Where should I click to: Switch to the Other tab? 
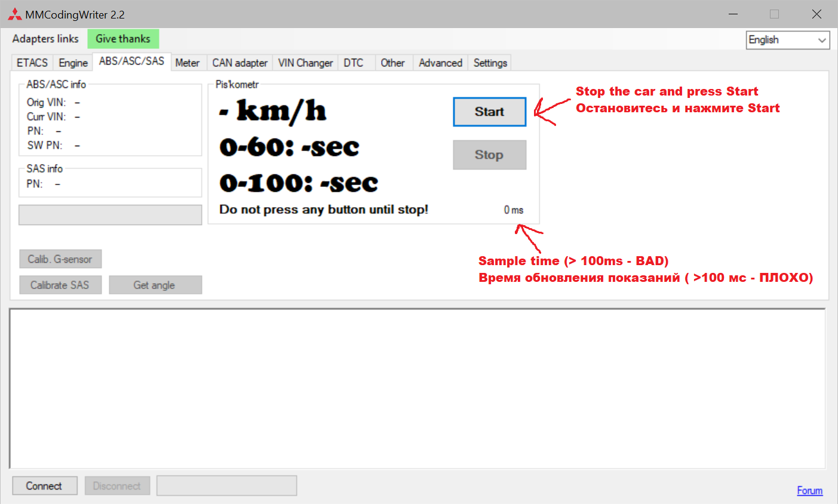click(392, 63)
